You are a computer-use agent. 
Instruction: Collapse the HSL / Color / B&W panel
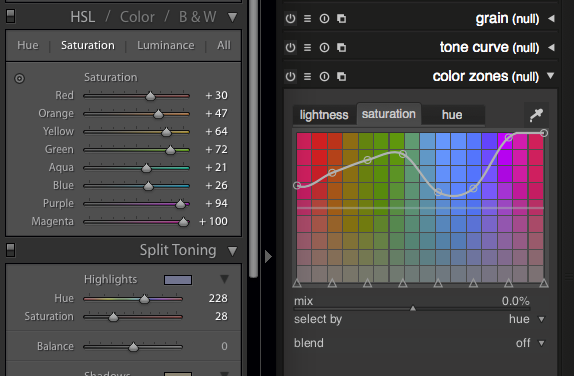(x=232, y=17)
